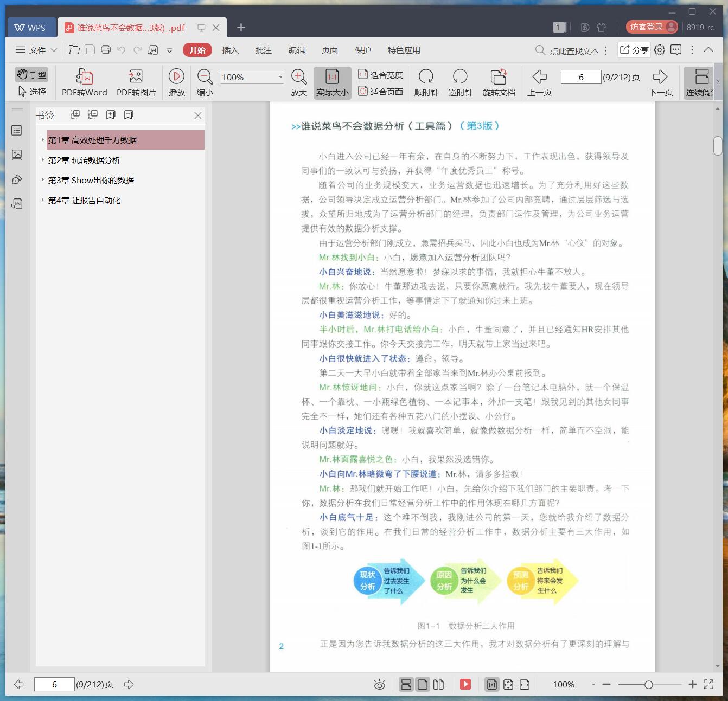The image size is (728, 701).
Task: Switch to the 页面 tab
Action: click(329, 50)
